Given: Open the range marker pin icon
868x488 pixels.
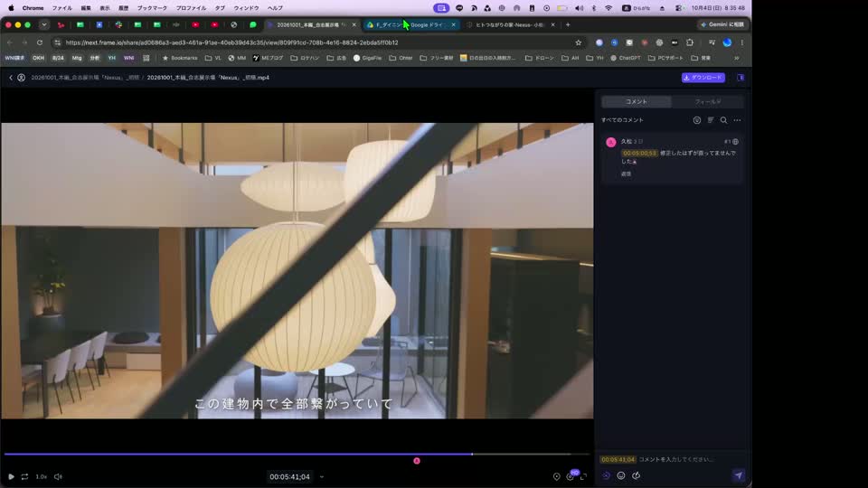Looking at the screenshot, I should tap(556, 476).
